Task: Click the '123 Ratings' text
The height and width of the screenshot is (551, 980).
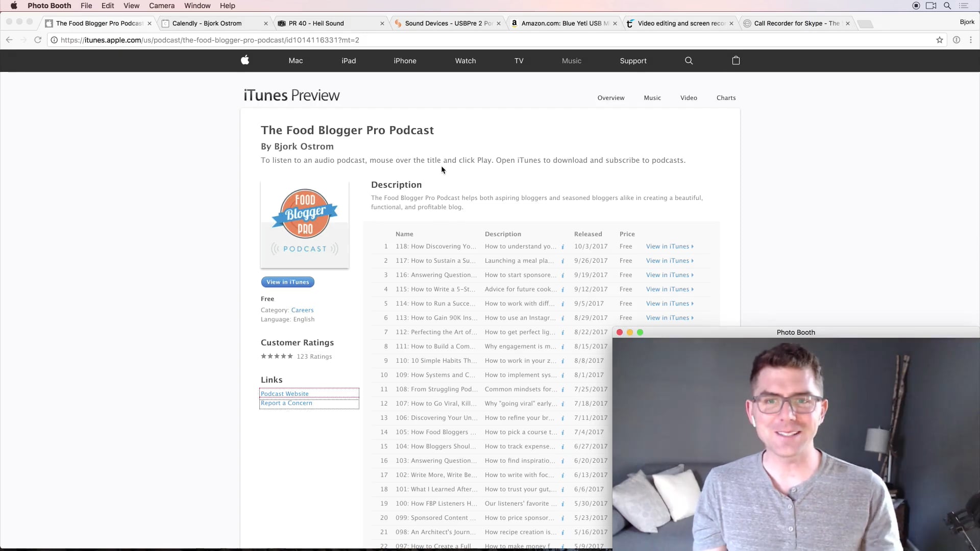Action: pos(314,357)
